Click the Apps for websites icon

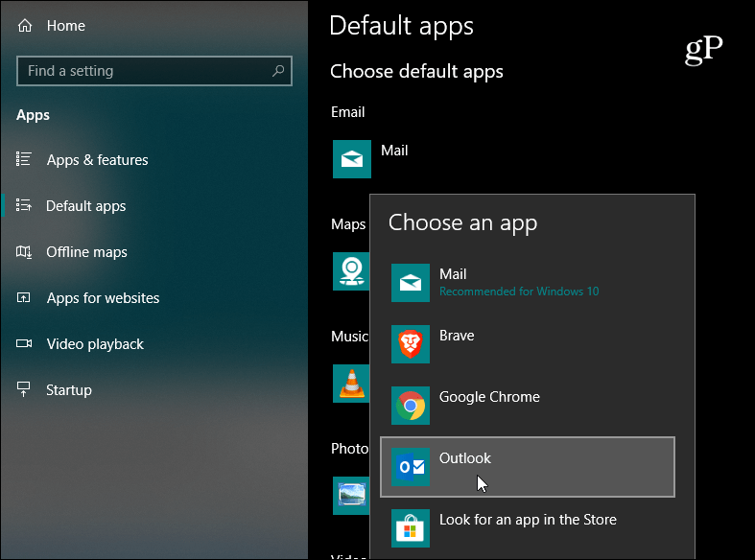click(24, 298)
